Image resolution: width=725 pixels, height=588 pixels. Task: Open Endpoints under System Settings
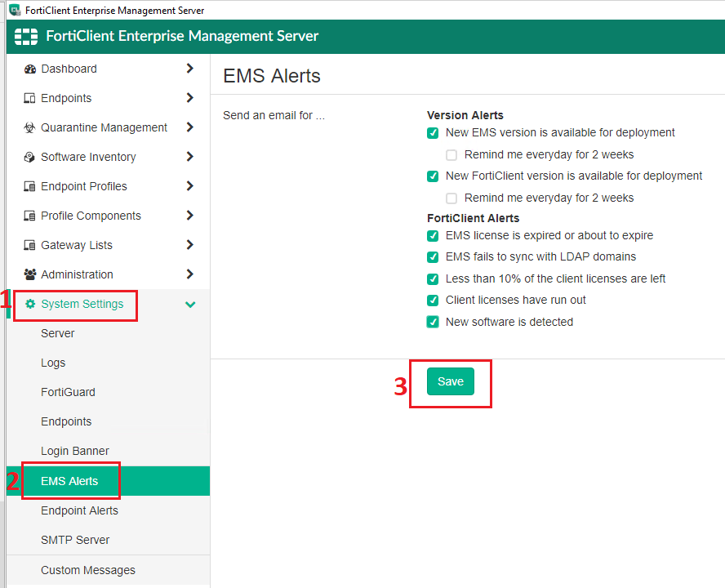pyautogui.click(x=66, y=422)
